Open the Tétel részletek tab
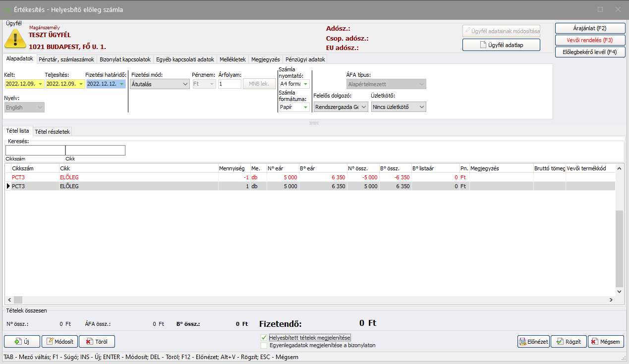 coord(53,132)
